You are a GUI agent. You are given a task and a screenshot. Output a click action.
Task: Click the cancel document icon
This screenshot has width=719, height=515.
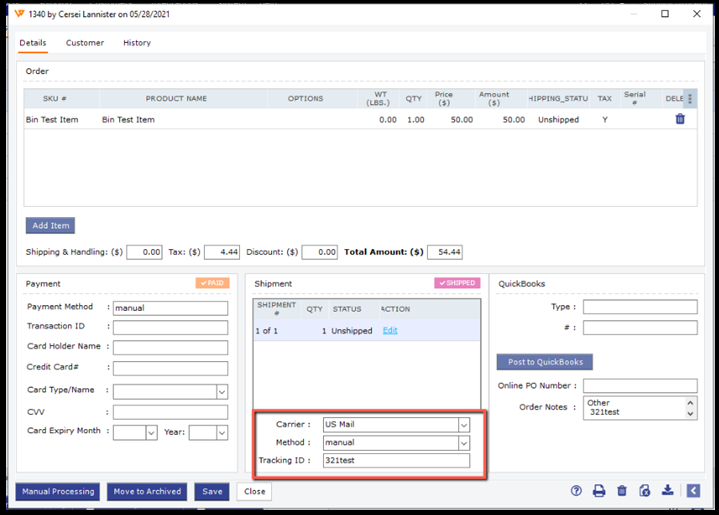click(644, 491)
